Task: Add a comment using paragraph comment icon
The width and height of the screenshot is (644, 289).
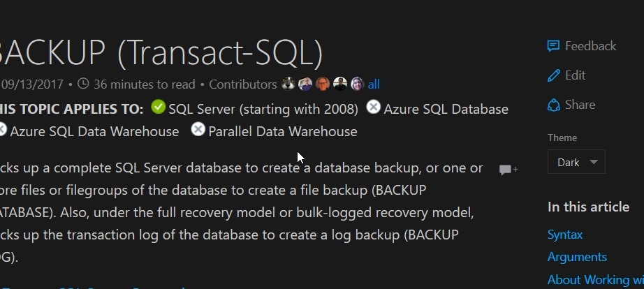Action: pos(508,170)
